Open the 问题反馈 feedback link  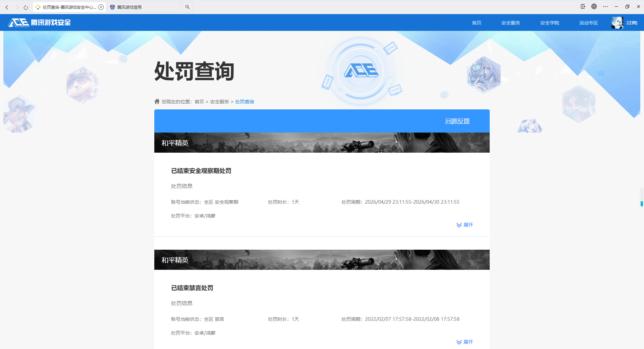tap(458, 121)
